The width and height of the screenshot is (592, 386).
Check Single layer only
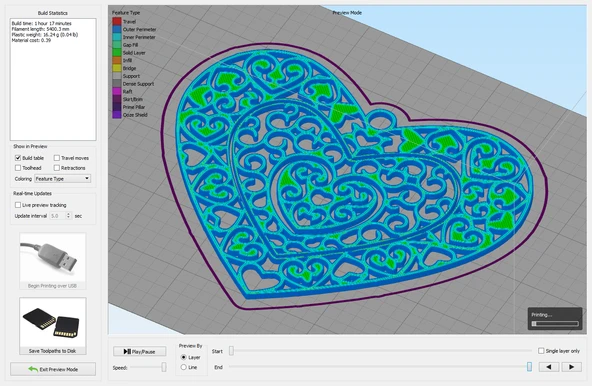point(541,351)
